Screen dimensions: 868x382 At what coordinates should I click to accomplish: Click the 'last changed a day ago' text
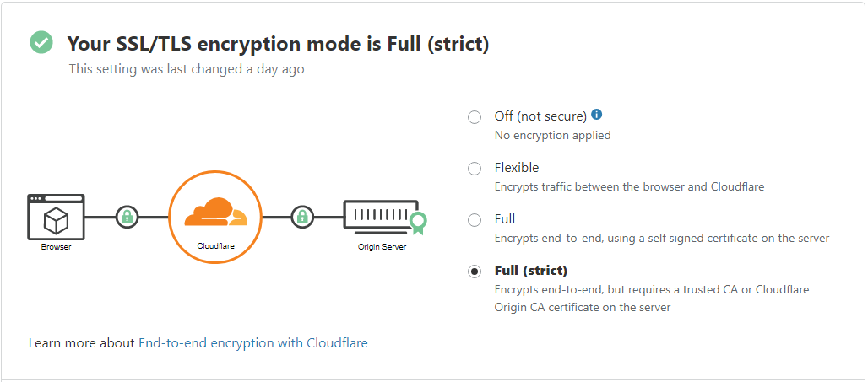click(x=187, y=69)
